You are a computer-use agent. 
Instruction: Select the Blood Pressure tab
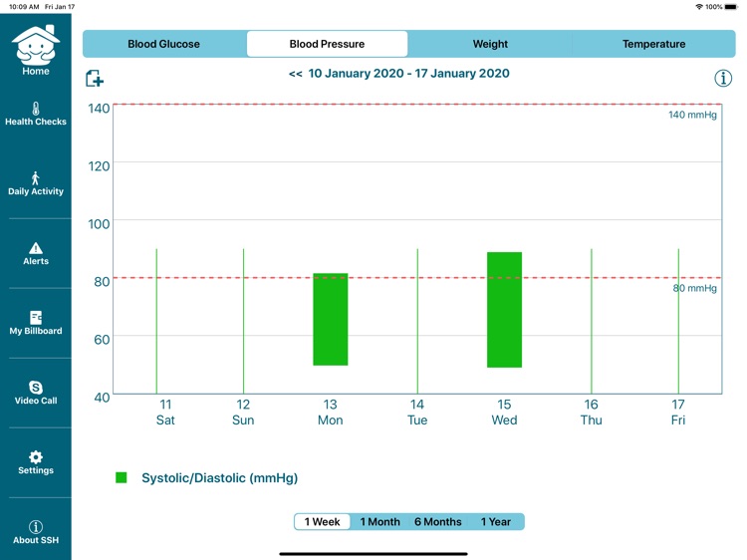tap(327, 44)
